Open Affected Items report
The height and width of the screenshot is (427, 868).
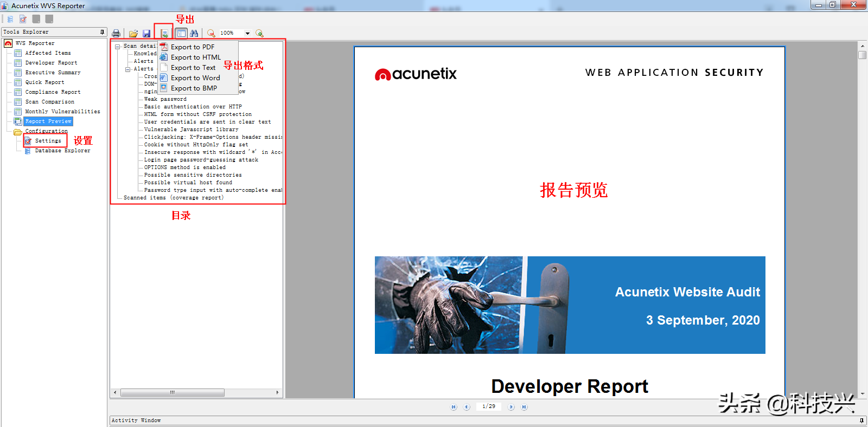coord(48,53)
